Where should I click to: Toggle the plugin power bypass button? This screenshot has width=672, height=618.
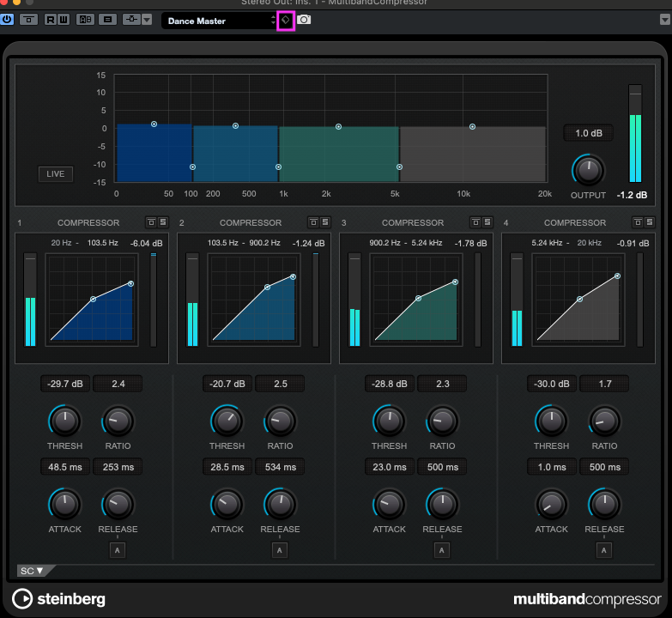(6, 19)
